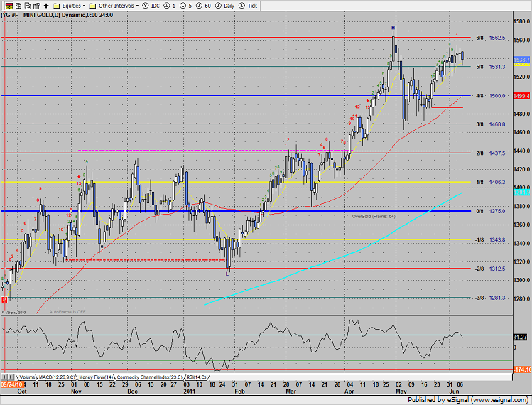Click the circled I icon for Tick interval
Image resolution: width=532 pixels, height=405 pixels.
click(242, 6)
